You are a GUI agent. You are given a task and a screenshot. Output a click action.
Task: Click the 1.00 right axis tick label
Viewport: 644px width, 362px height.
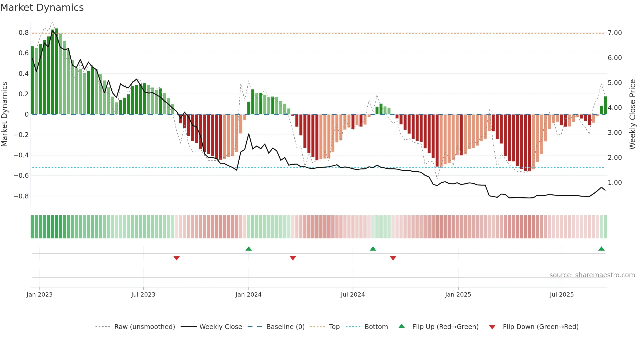pyautogui.click(x=615, y=183)
